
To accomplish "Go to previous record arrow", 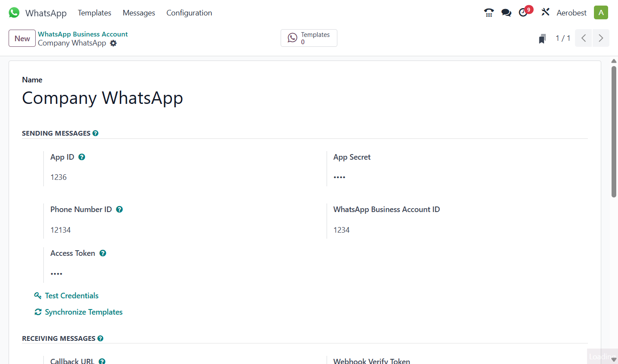I will pyautogui.click(x=584, y=38).
